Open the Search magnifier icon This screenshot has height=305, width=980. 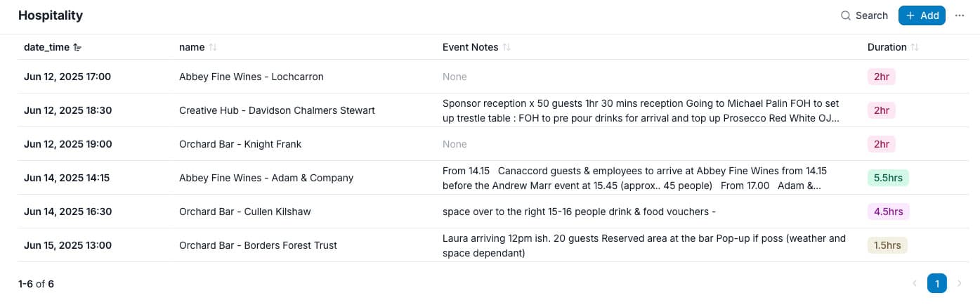coord(846,15)
